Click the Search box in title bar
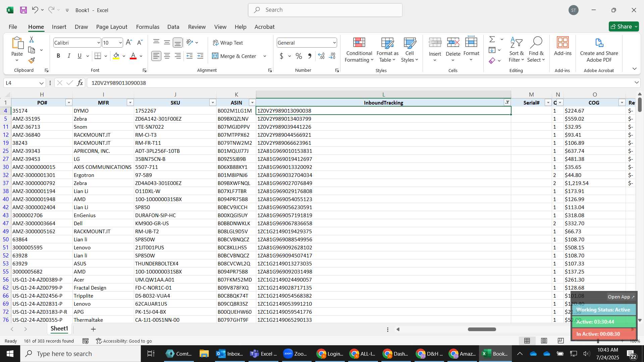The width and height of the screenshot is (644, 362). (325, 10)
